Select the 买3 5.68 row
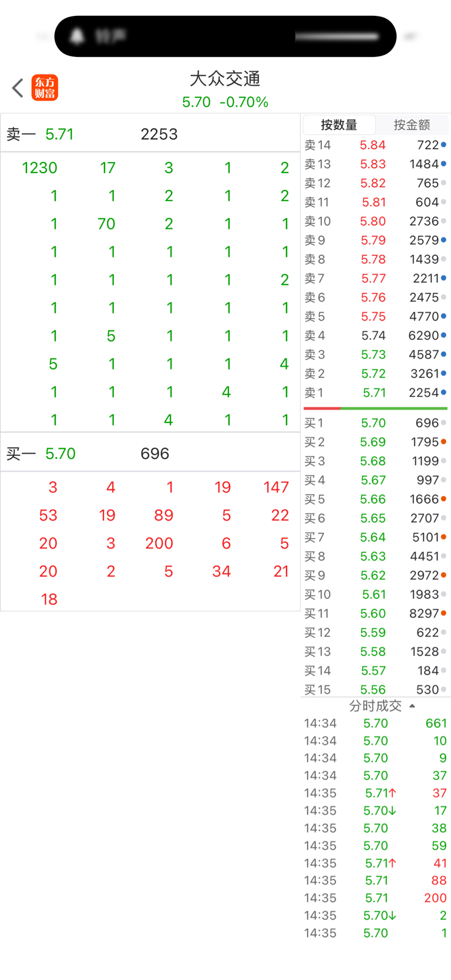 [x=375, y=461]
